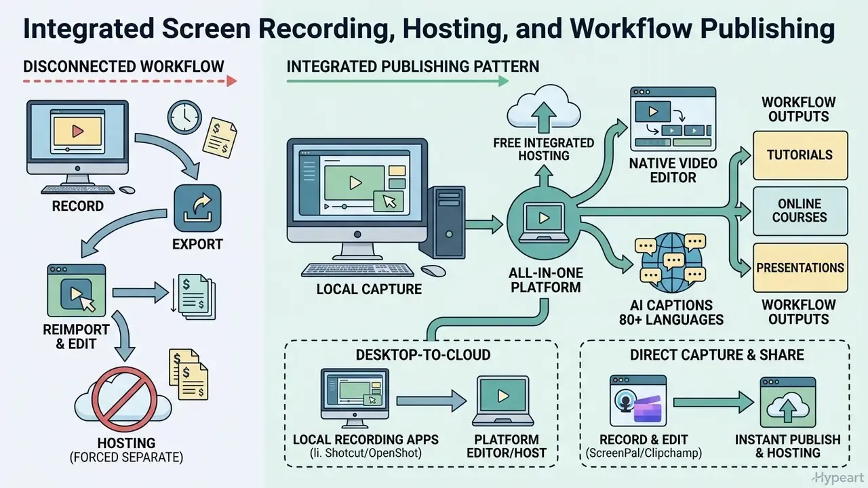Click the "80+ LANGUAGES" text
Image resolution: width=868 pixels, height=488 pixels.
click(x=671, y=319)
